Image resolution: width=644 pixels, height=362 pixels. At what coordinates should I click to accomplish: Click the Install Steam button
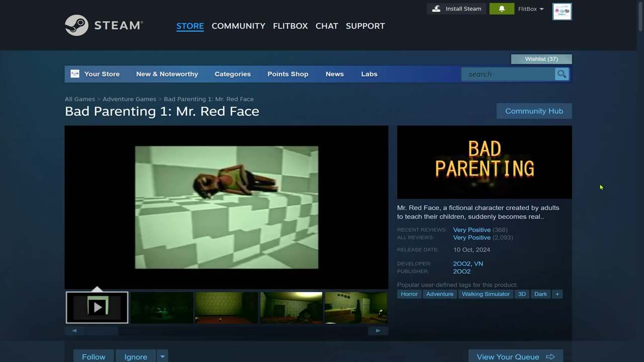(457, 9)
